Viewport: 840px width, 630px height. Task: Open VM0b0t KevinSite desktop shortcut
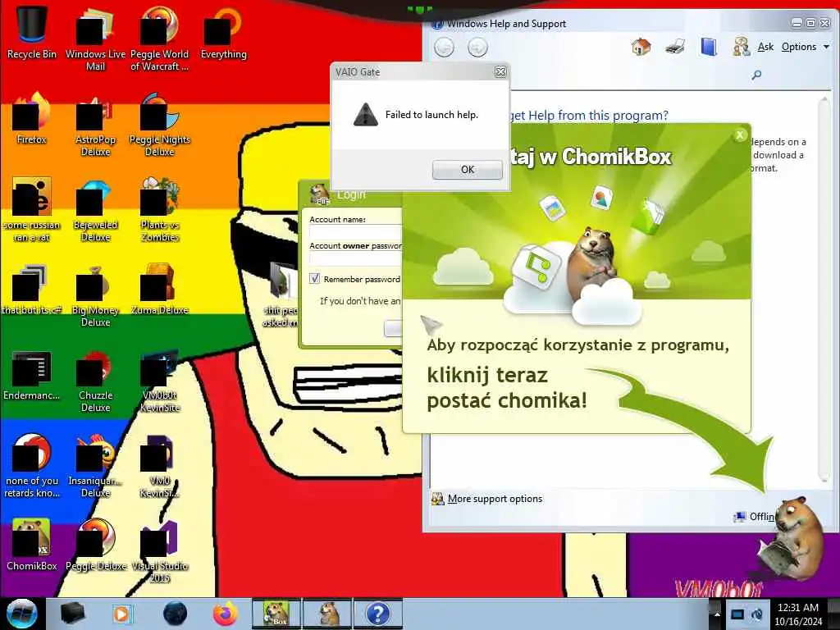coord(160,381)
